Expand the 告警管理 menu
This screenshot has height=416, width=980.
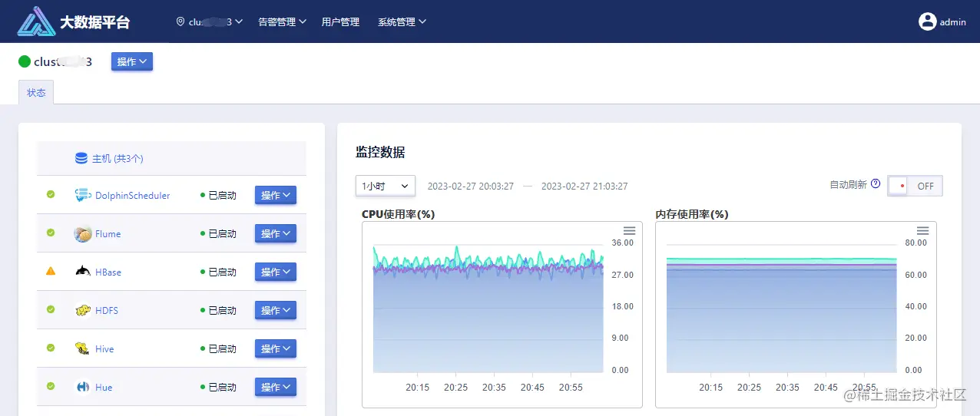pyautogui.click(x=283, y=21)
